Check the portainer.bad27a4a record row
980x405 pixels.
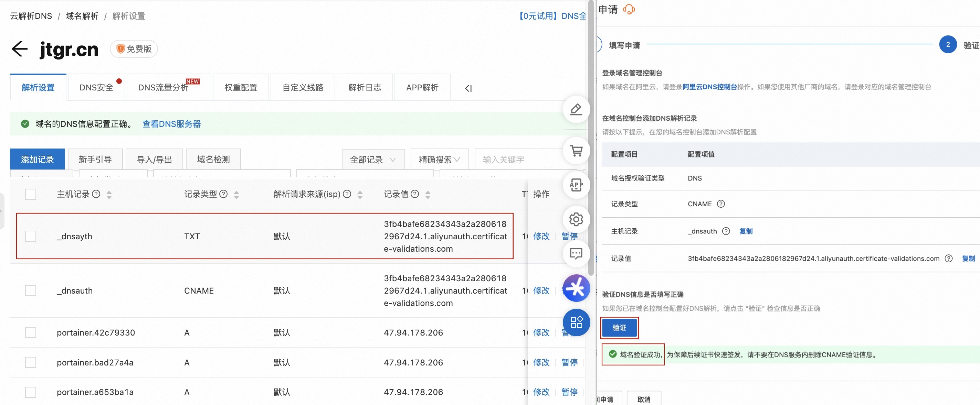[x=30, y=362]
